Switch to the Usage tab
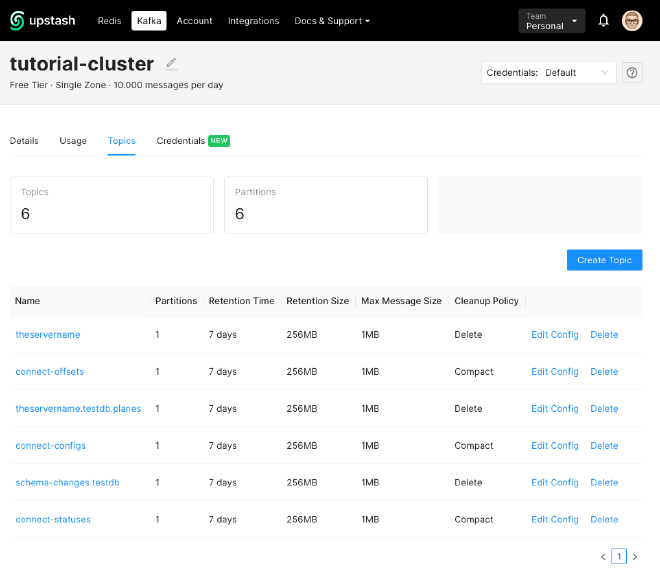Screen dimensions: 660x579 73,141
